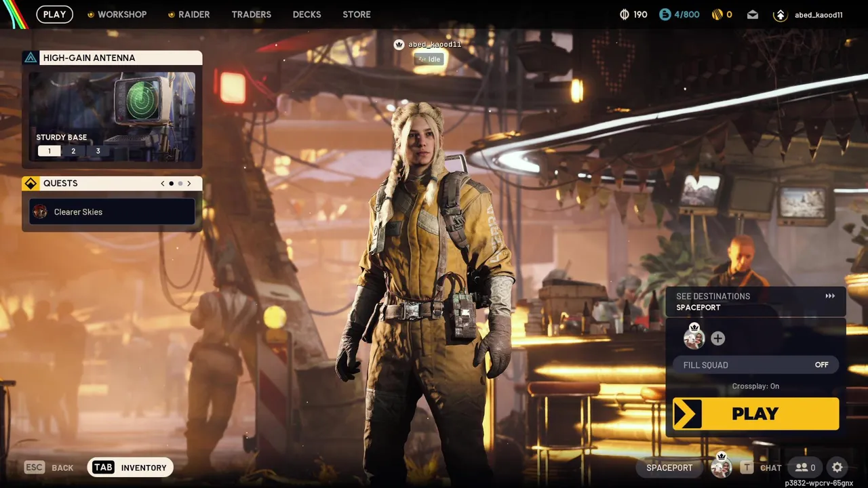868x488 pixels.
Task: Open the PLAY tab in the top bar
Action: click(54, 14)
